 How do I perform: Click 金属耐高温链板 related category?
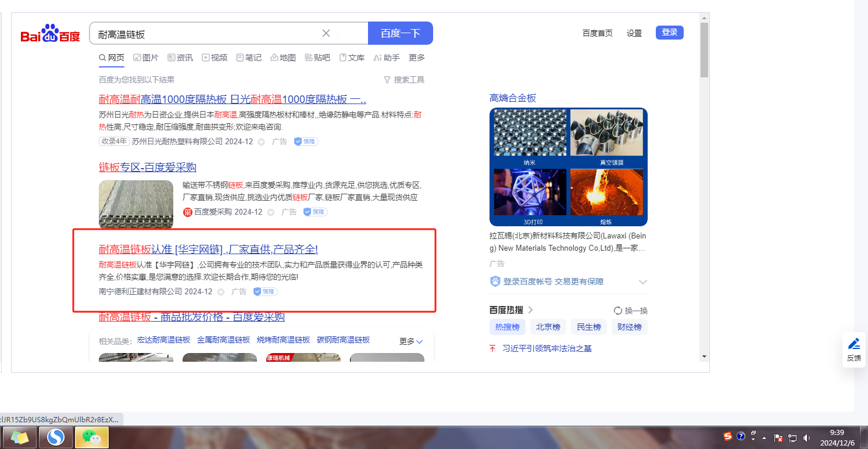point(224,340)
